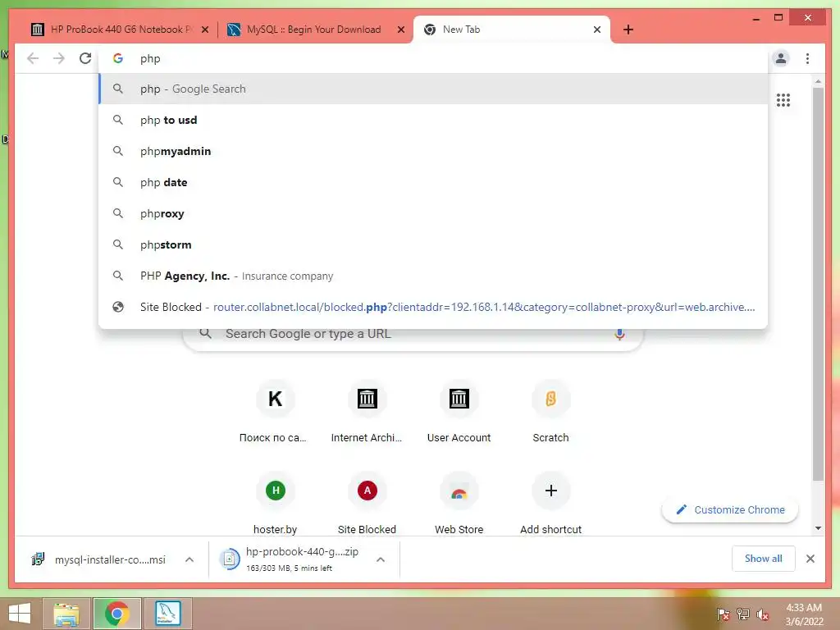Pick the 'php date' suggestion
The width and height of the screenshot is (840, 630).
click(x=433, y=182)
